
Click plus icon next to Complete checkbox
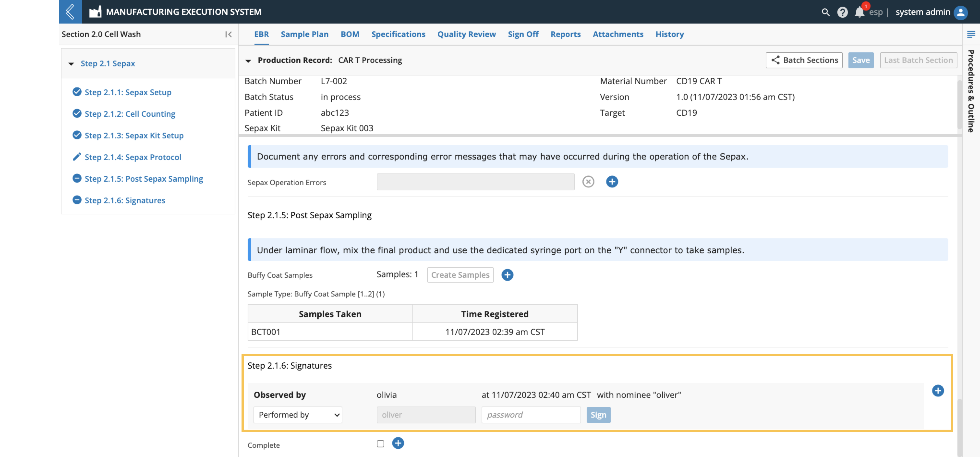398,443
